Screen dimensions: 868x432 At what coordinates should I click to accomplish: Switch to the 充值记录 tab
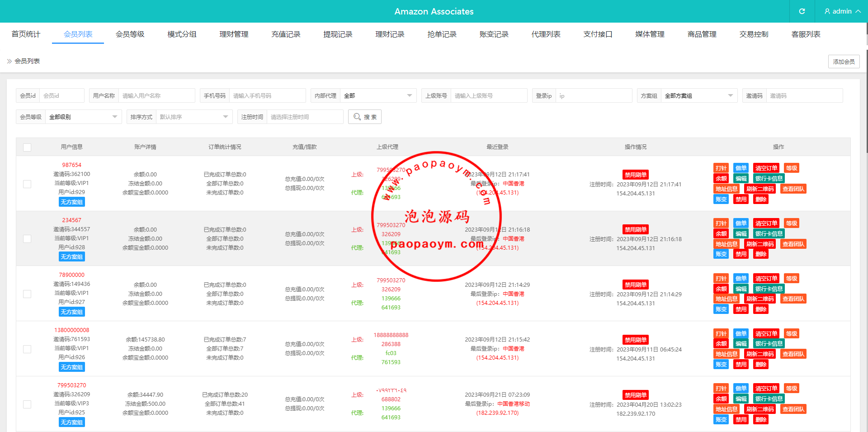286,34
